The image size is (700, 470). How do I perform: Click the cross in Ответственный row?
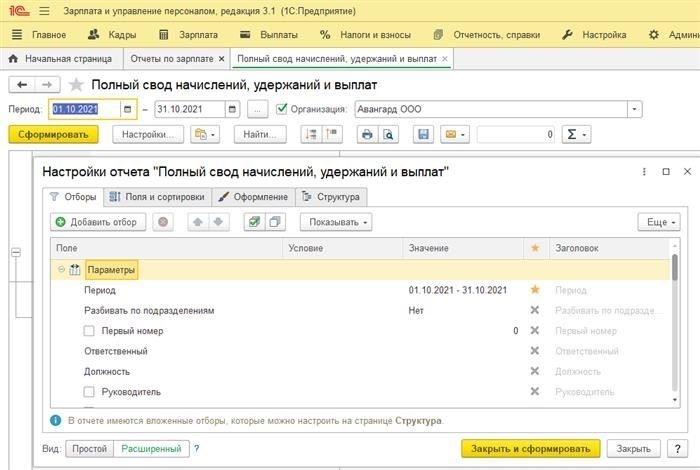pyautogui.click(x=535, y=351)
